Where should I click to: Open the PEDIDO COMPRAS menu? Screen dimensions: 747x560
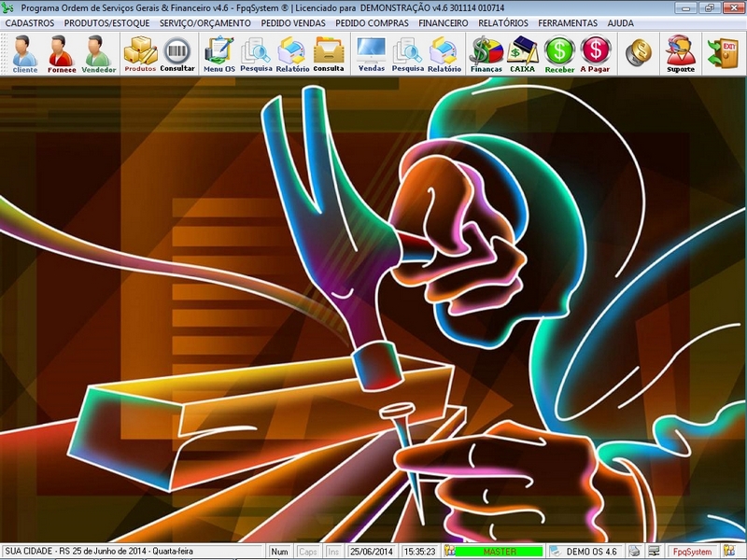[372, 22]
